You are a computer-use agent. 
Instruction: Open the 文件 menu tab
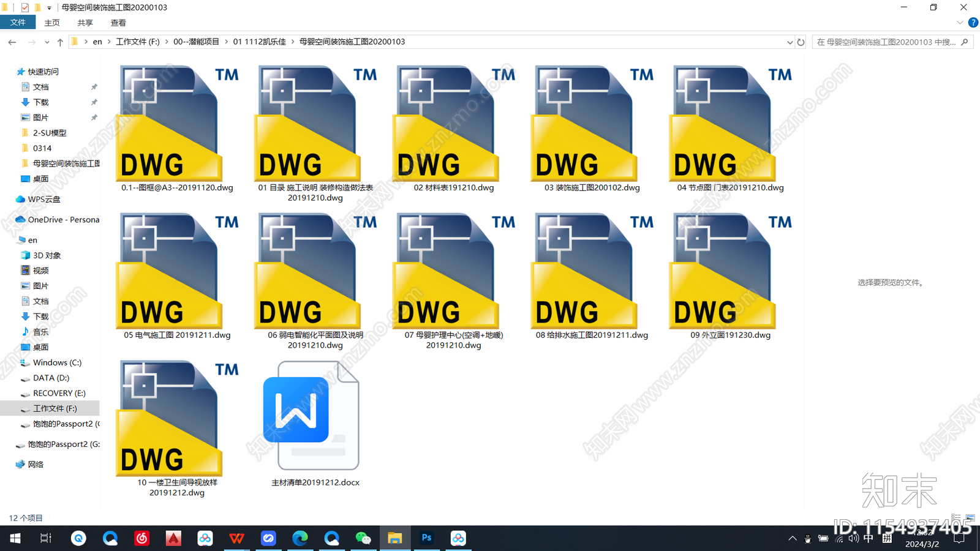18,23
